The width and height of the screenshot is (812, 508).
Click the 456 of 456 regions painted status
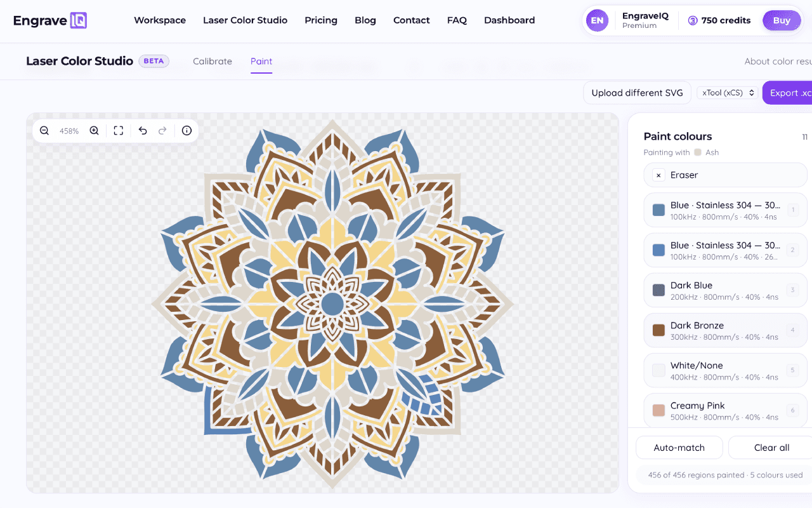click(725, 475)
